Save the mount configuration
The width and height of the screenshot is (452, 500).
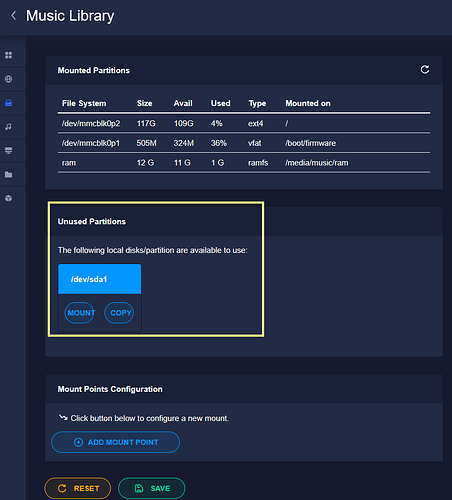point(152,488)
